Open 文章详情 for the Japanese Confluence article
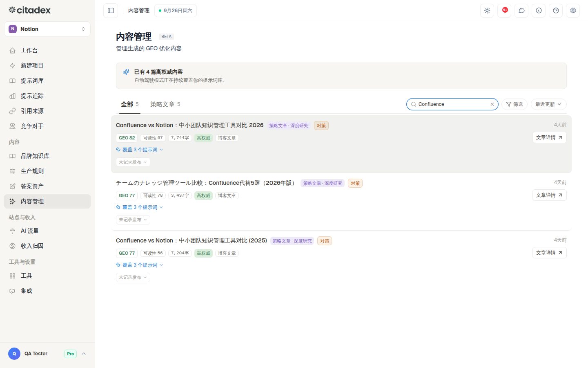Image resolution: width=588 pixels, height=368 pixels. pyautogui.click(x=549, y=195)
